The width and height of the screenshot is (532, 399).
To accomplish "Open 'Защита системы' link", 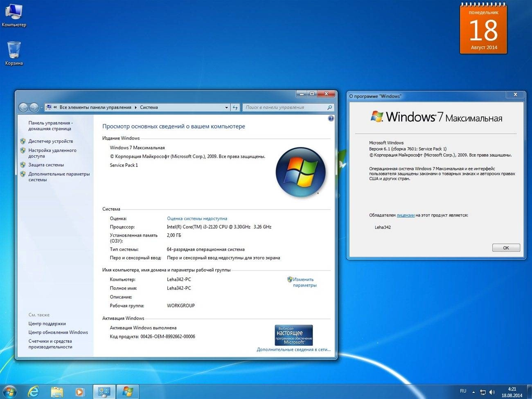I will click(46, 165).
